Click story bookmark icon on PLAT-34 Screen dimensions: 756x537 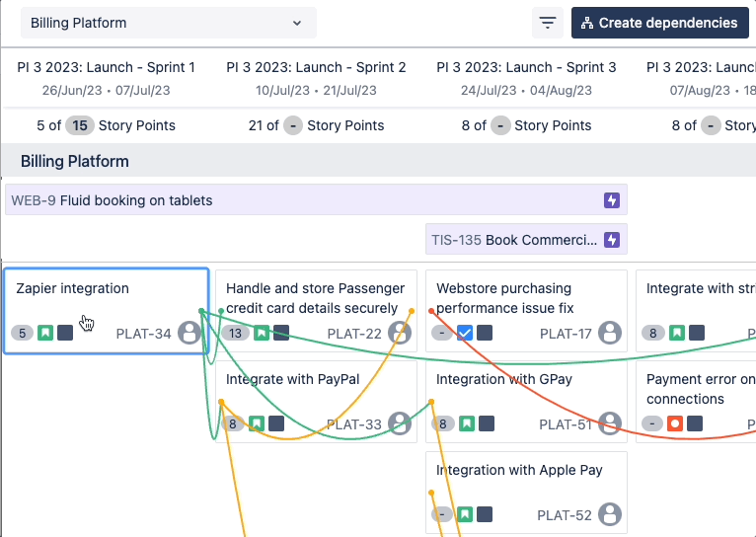tap(45, 333)
